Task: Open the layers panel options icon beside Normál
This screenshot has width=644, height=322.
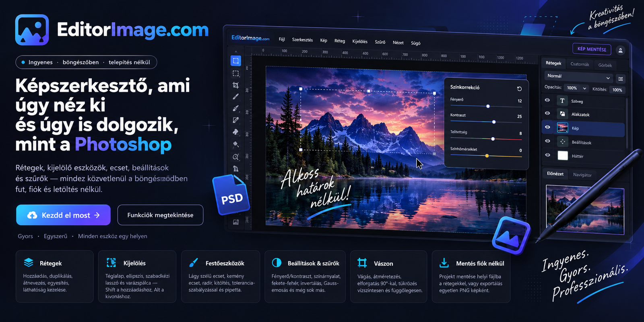Action: [621, 79]
